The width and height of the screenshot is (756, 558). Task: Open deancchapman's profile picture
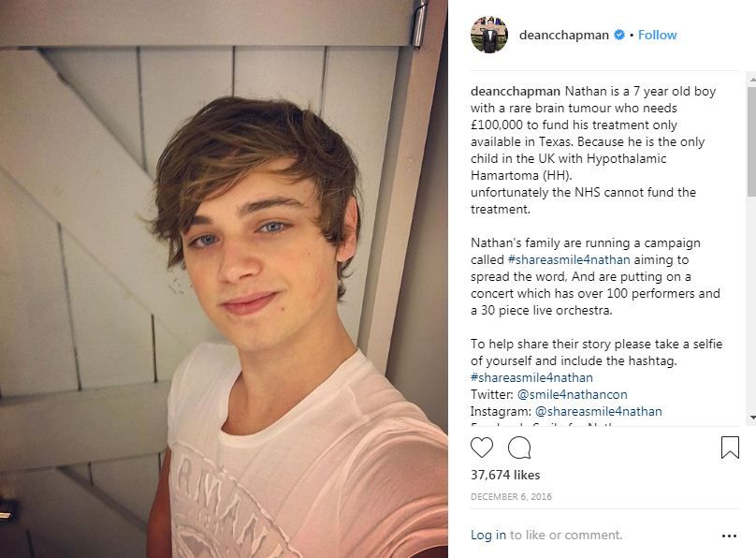click(x=489, y=35)
